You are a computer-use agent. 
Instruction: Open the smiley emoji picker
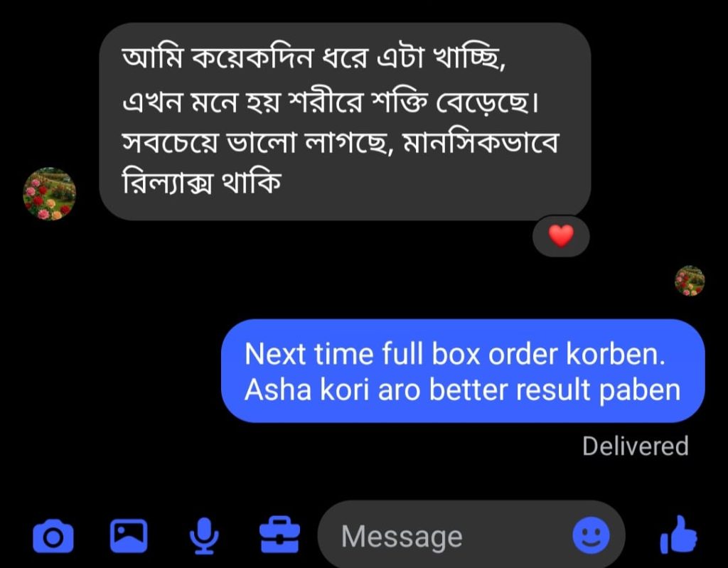(591, 535)
